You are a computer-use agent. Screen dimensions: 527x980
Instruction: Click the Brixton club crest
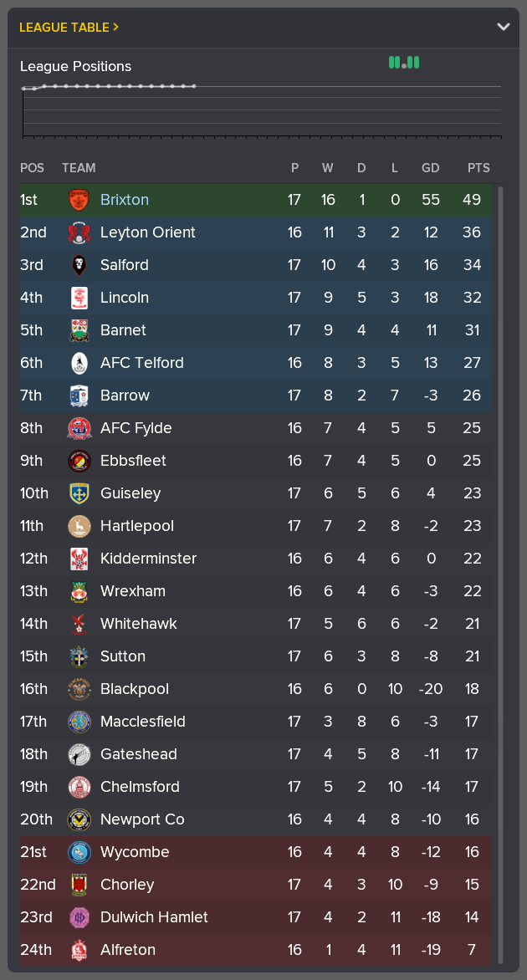click(79, 200)
